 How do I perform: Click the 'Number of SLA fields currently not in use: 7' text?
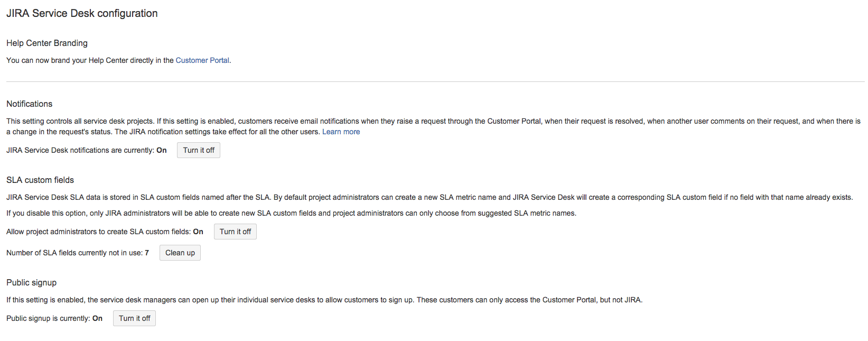78,253
